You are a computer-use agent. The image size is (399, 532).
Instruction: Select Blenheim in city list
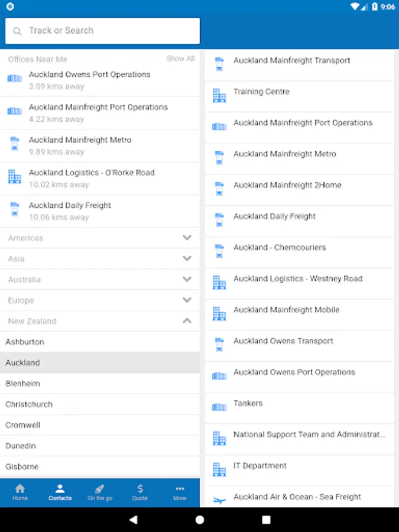(x=100, y=384)
